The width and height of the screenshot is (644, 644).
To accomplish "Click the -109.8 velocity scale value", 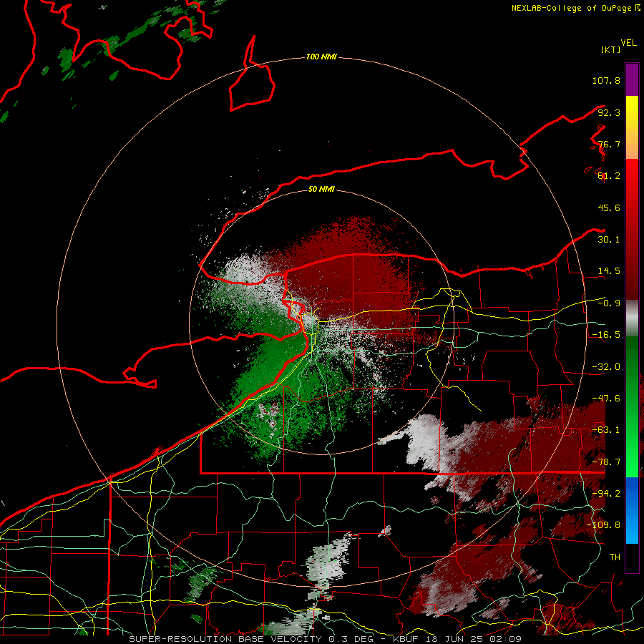I will [603, 525].
